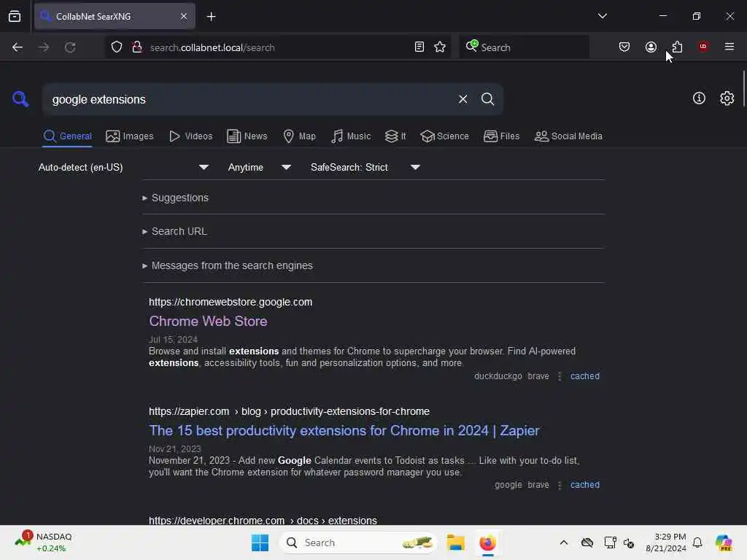Open Windows Start menu icon

click(x=260, y=542)
